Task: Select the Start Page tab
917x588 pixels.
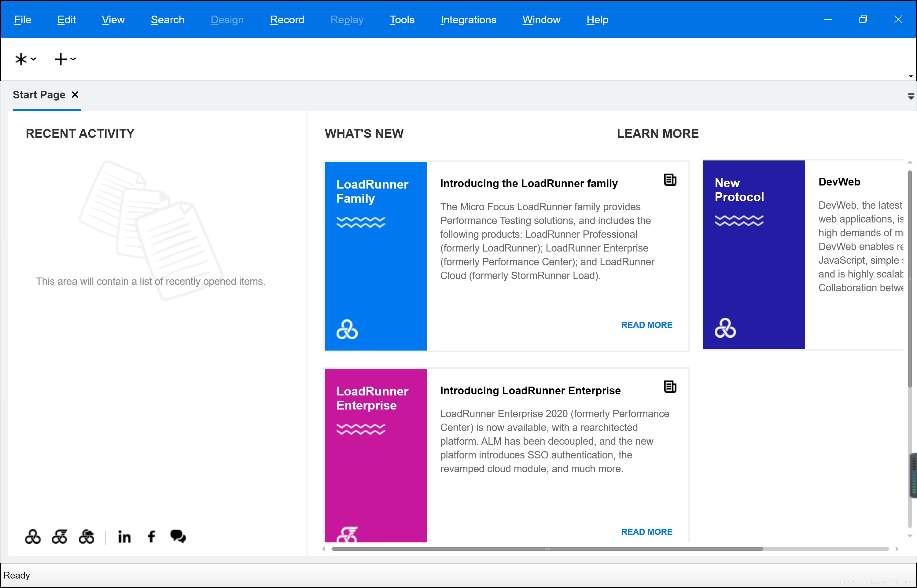Action: (x=39, y=95)
